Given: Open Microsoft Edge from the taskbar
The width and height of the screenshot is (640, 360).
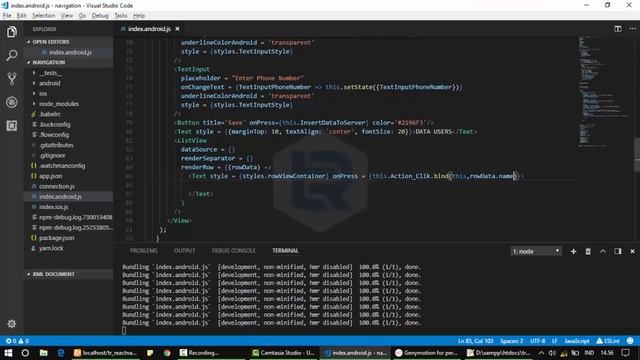Looking at the screenshot, I should coord(61,353).
